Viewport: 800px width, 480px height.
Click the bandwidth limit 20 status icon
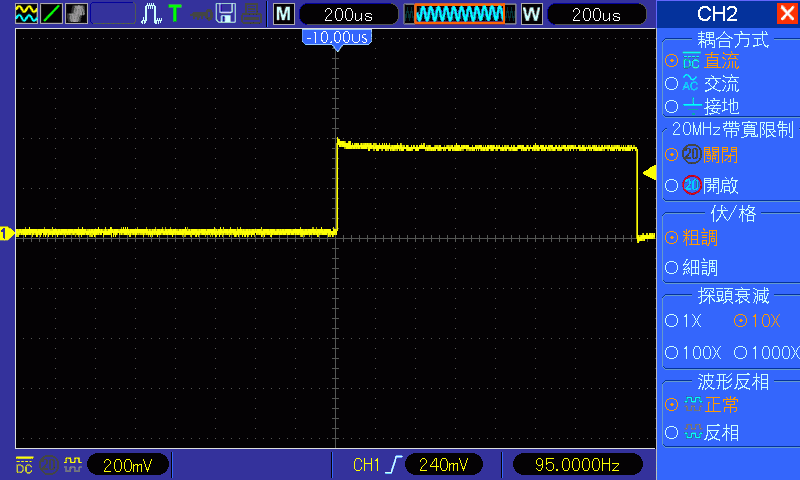tap(49, 465)
